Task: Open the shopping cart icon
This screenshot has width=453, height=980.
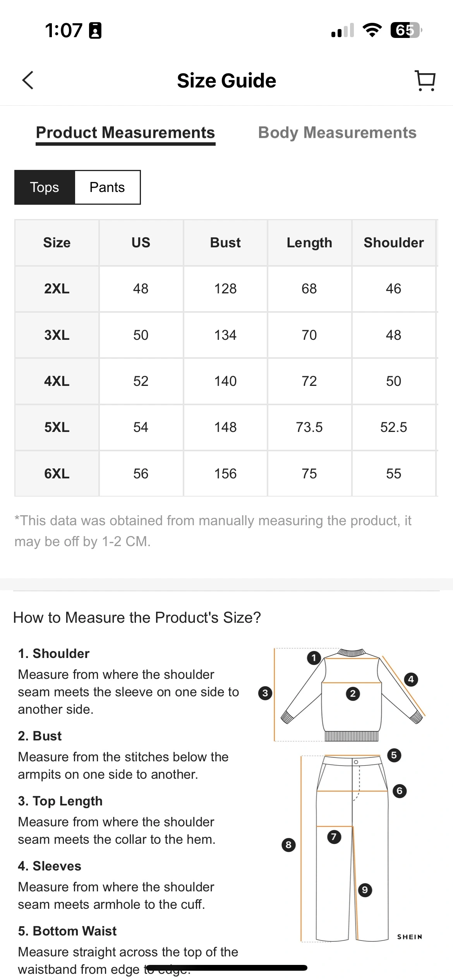Action: click(425, 80)
